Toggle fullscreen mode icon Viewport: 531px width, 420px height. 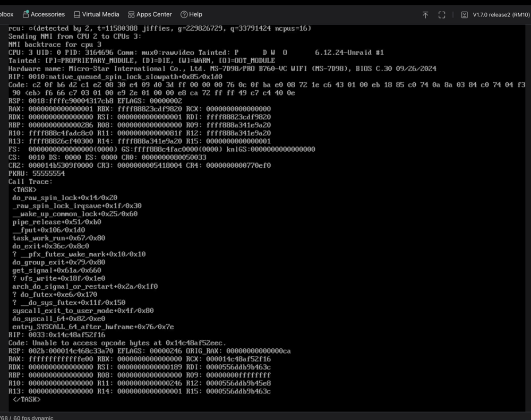coord(442,15)
